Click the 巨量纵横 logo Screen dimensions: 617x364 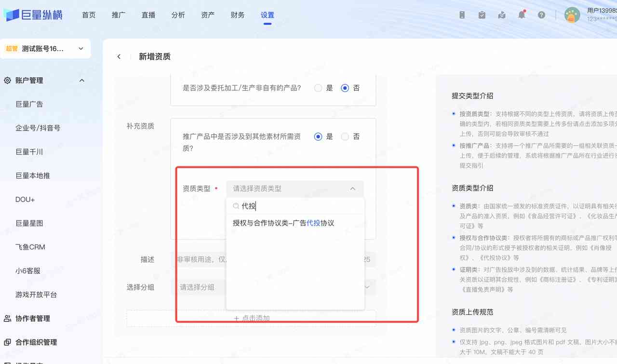click(33, 15)
